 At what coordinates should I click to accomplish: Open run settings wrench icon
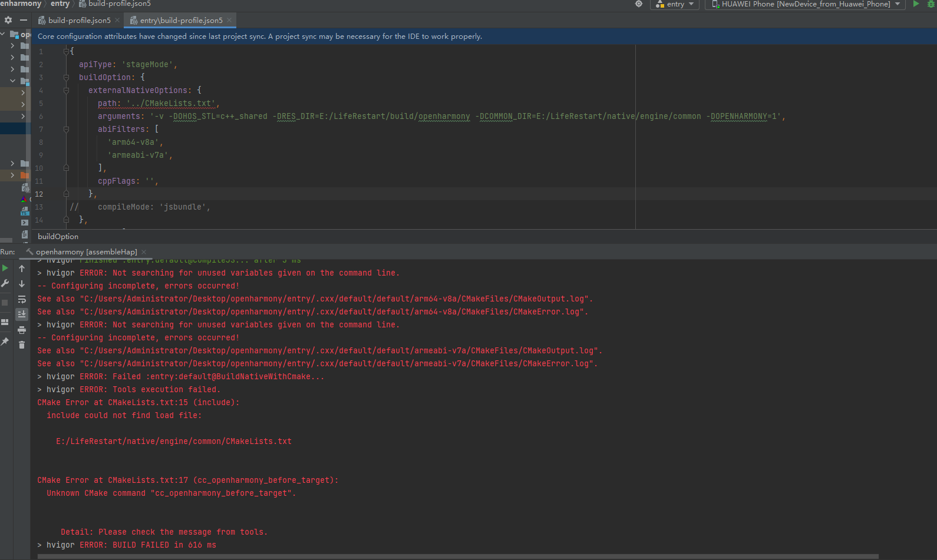coord(5,283)
